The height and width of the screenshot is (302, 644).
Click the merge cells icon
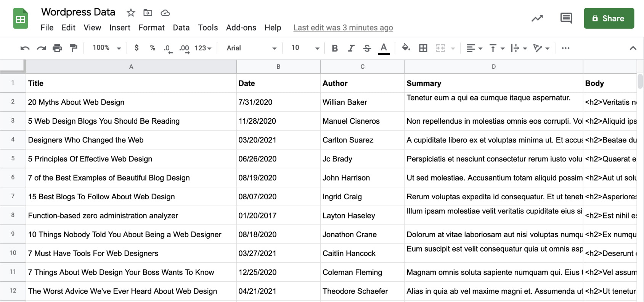coord(440,48)
